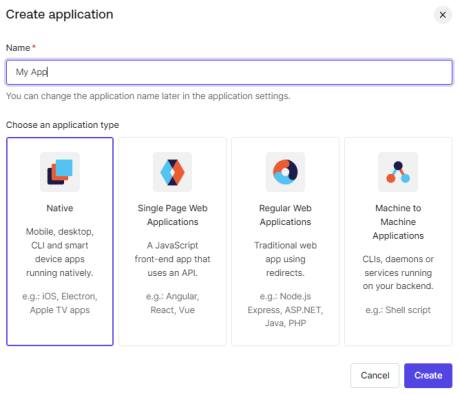Screen dimensions: 460x395
Task: Click the Native title text
Action: (60, 208)
